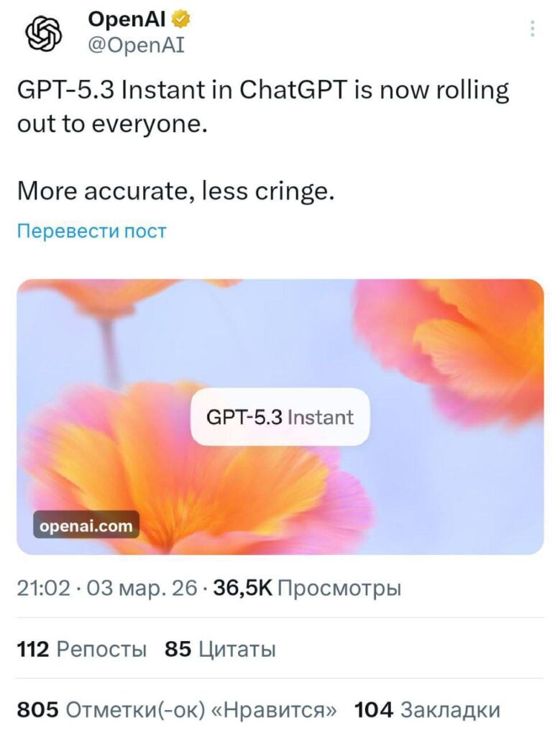Click the OpenAI logo profile avatar
Screen dimensions: 560x736
point(43,32)
